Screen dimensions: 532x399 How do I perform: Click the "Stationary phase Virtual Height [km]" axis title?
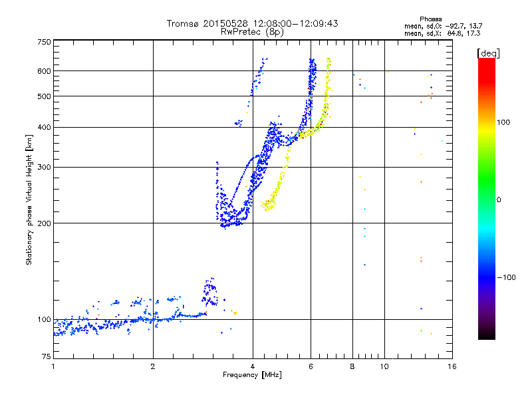tap(29, 200)
